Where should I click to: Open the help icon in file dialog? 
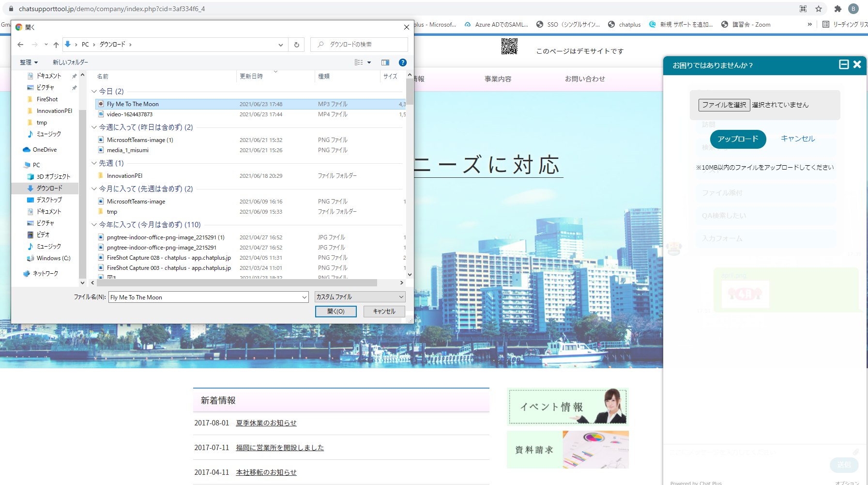coord(402,63)
